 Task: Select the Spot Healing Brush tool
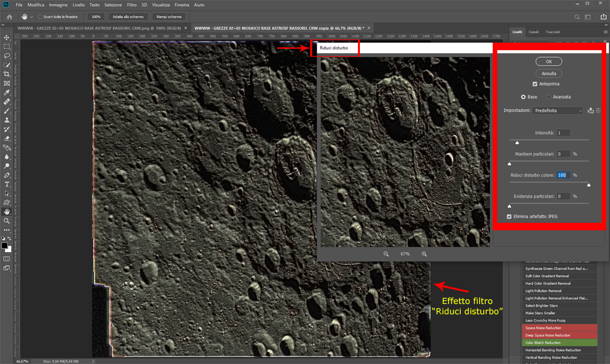pos(7,101)
